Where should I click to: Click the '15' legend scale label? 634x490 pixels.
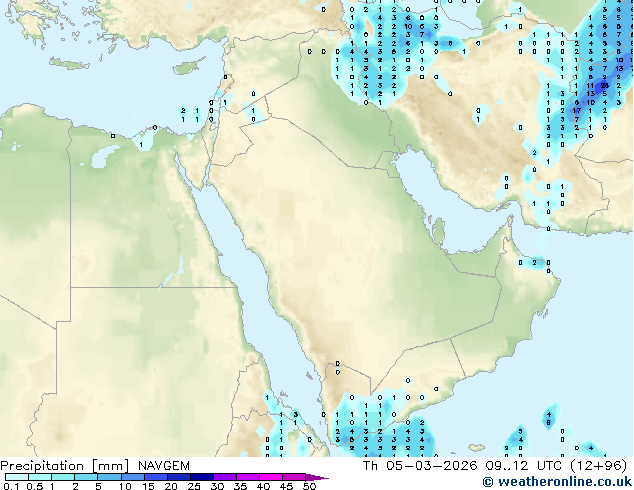[x=148, y=486]
